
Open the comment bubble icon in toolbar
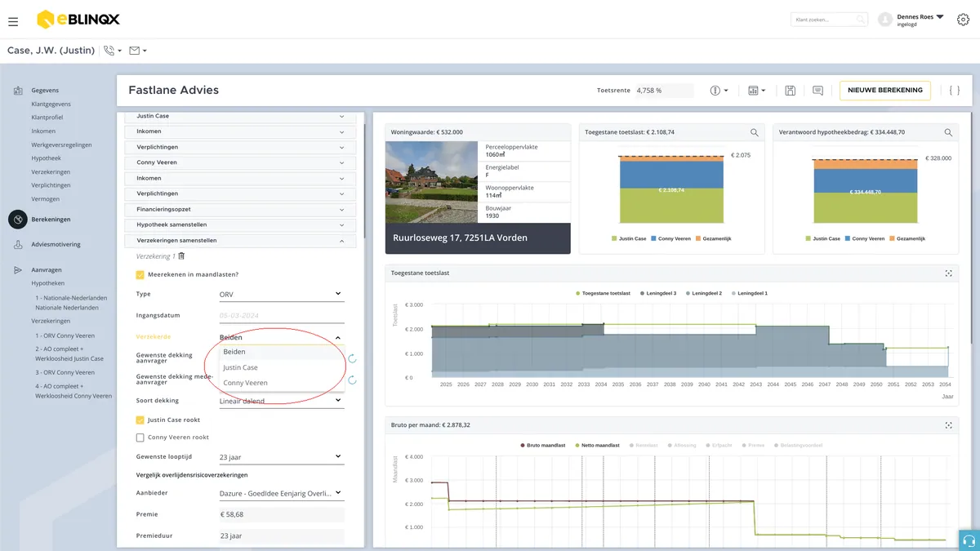[x=817, y=91]
